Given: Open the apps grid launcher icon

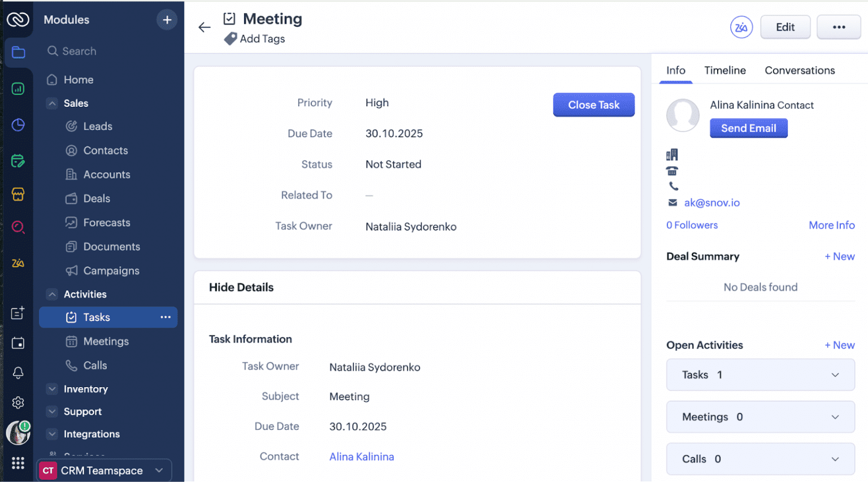Looking at the screenshot, I should (18, 463).
